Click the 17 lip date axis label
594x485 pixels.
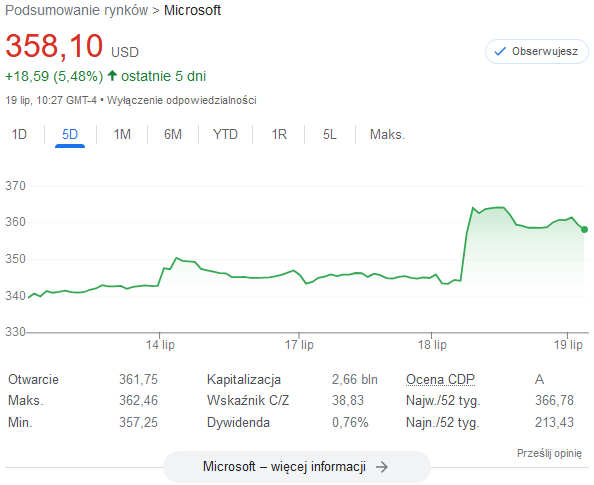[x=299, y=344]
